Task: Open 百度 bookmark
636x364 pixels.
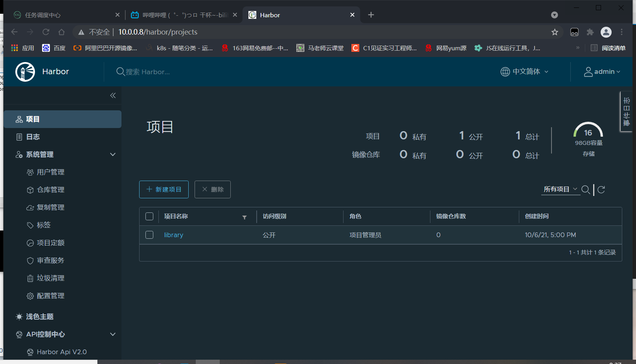Action: [54, 48]
